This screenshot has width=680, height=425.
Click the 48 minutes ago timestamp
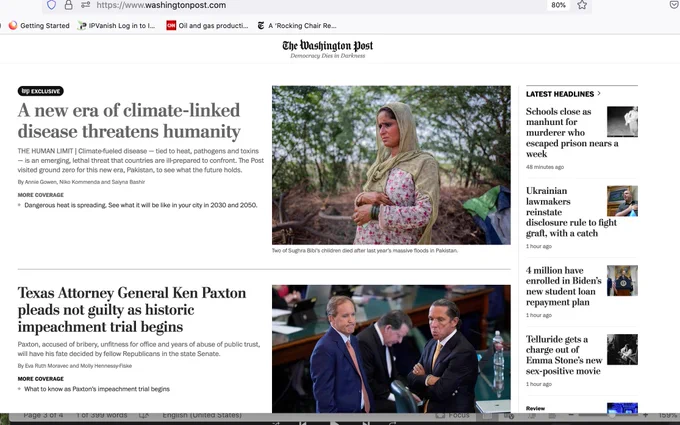pos(545,167)
